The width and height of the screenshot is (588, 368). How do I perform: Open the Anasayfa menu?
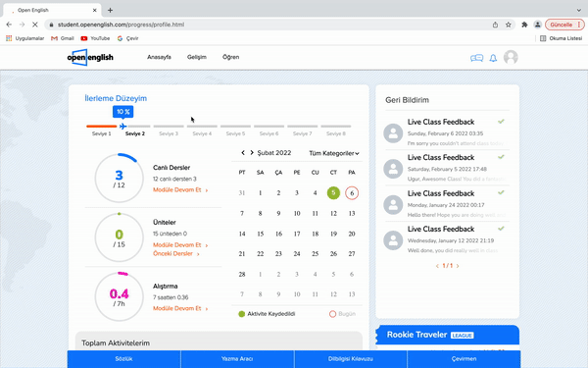click(x=159, y=57)
